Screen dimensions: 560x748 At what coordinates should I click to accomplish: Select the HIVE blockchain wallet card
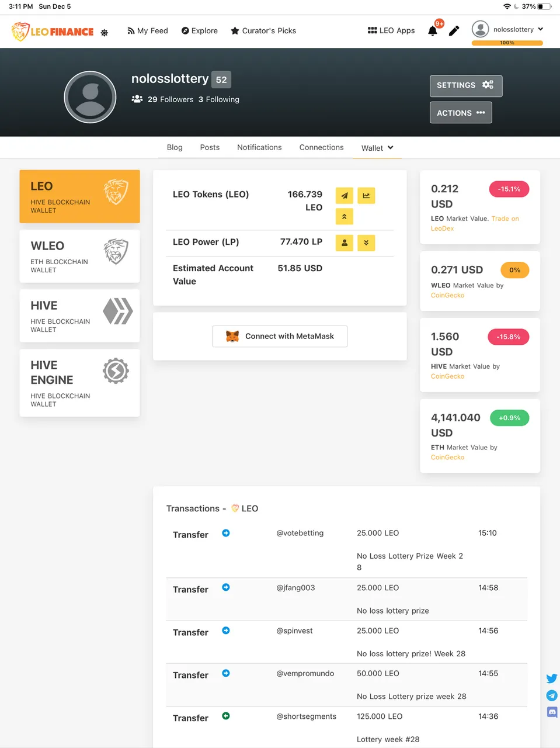(x=79, y=316)
